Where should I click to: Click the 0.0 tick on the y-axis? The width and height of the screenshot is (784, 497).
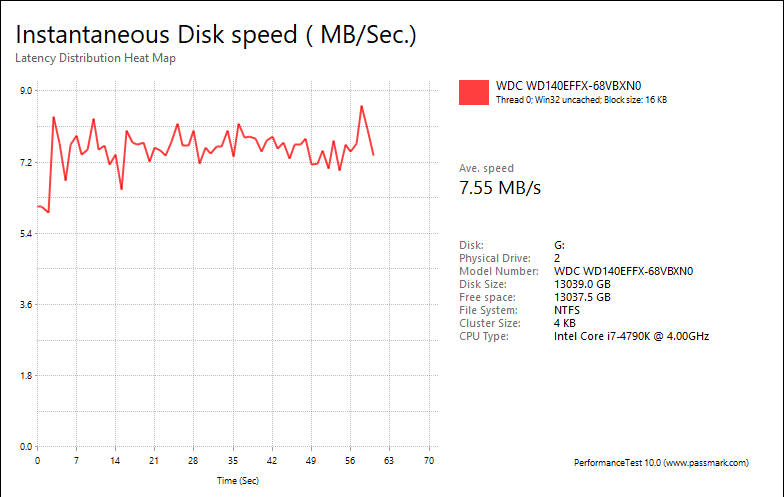26,447
